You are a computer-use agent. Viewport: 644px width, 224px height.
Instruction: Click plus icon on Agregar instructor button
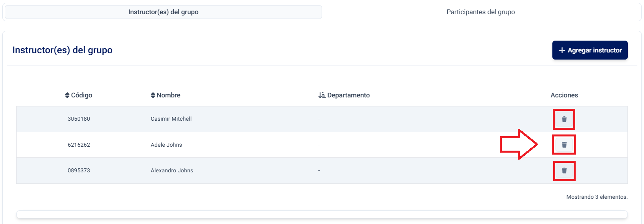[x=562, y=50]
